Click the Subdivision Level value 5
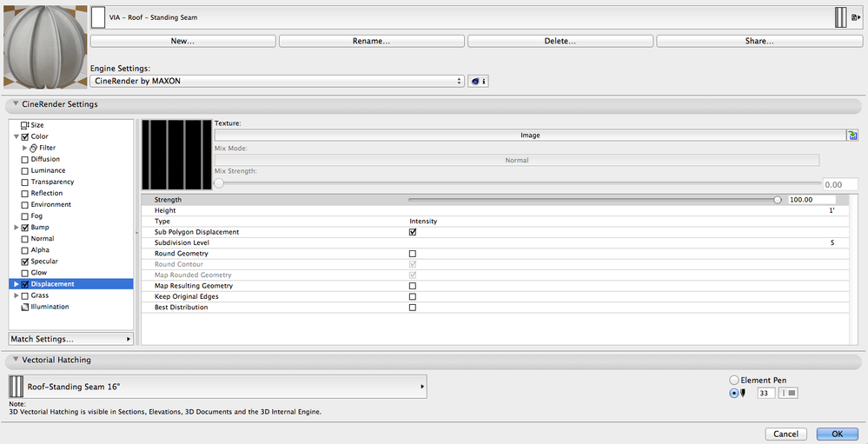This screenshot has height=444, width=868. tap(832, 243)
